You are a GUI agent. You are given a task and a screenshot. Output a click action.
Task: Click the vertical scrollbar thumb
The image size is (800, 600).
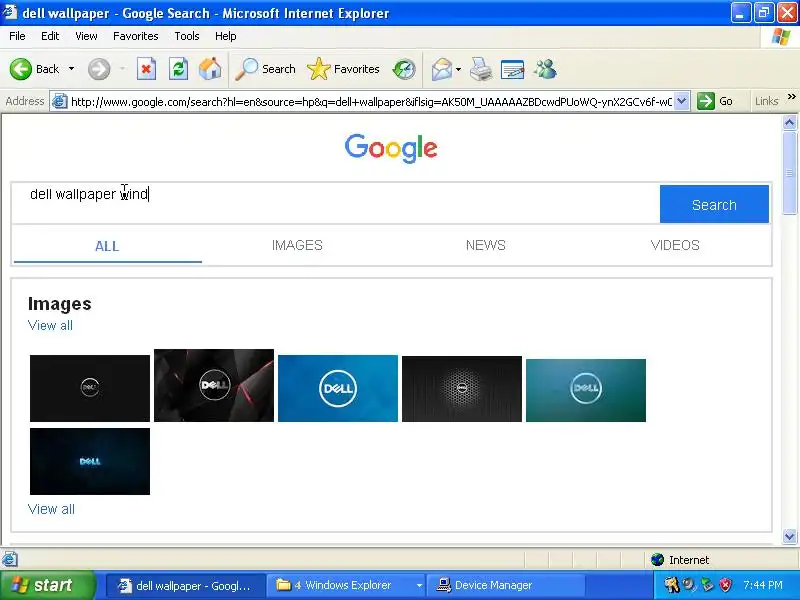pyautogui.click(x=789, y=173)
